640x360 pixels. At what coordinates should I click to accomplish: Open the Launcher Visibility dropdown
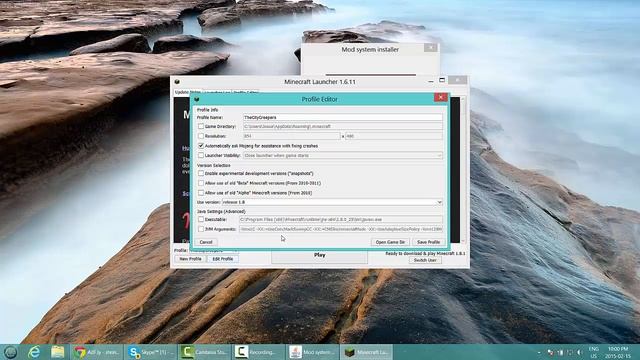click(x=343, y=156)
